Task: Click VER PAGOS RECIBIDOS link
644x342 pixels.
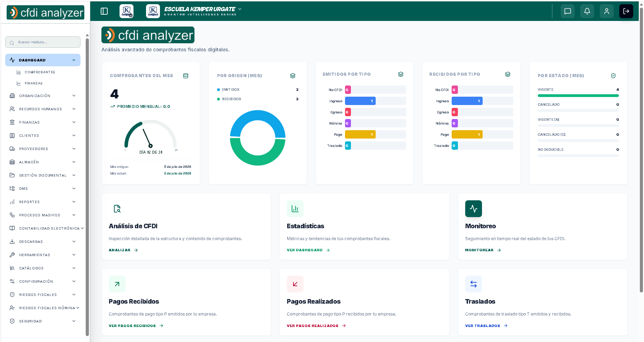Action: pos(136,326)
